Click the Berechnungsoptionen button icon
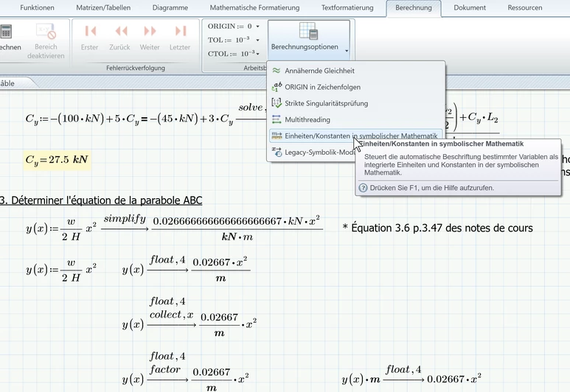This screenshot has height=392, width=570. [x=309, y=30]
